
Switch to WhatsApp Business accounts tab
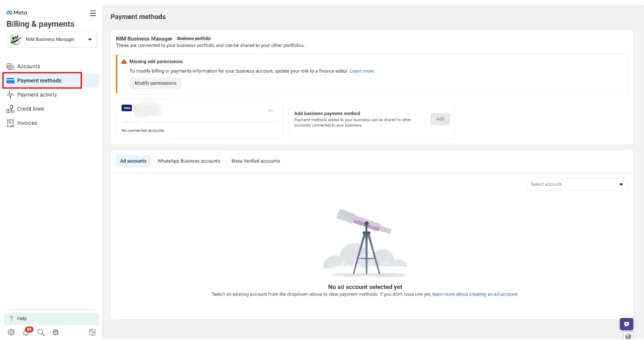189,161
